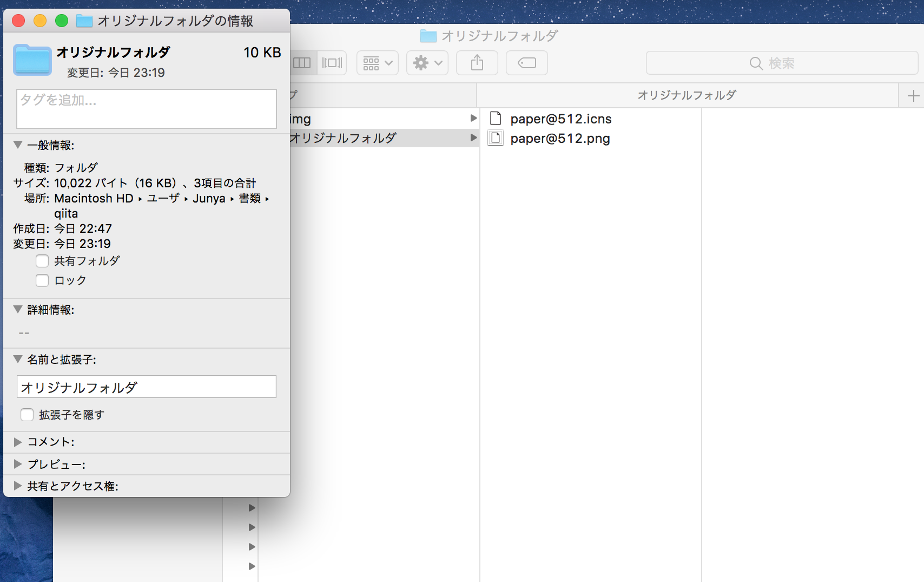Viewport: 924px width, 582px height.
Task: Zoom the info window with green button
Action: click(62, 21)
